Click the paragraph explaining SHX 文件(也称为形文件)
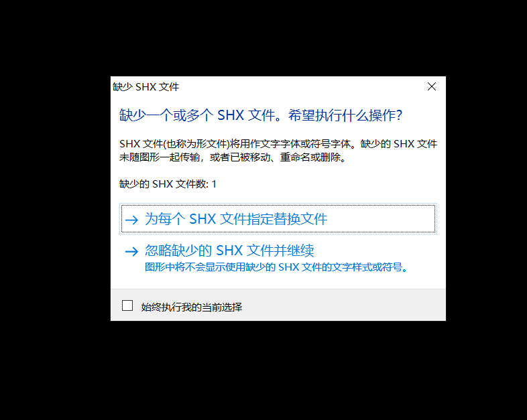The width and height of the screenshot is (527, 420). click(x=278, y=151)
